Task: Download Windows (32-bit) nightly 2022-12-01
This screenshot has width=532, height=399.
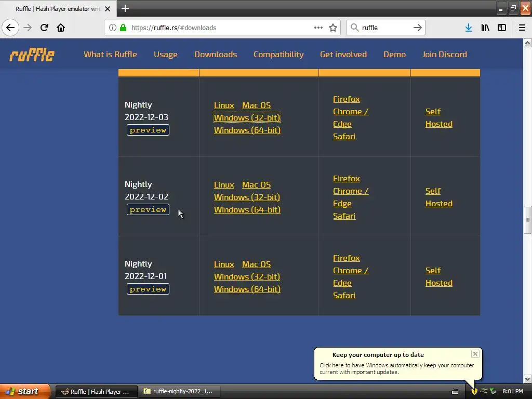Action: pyautogui.click(x=247, y=276)
